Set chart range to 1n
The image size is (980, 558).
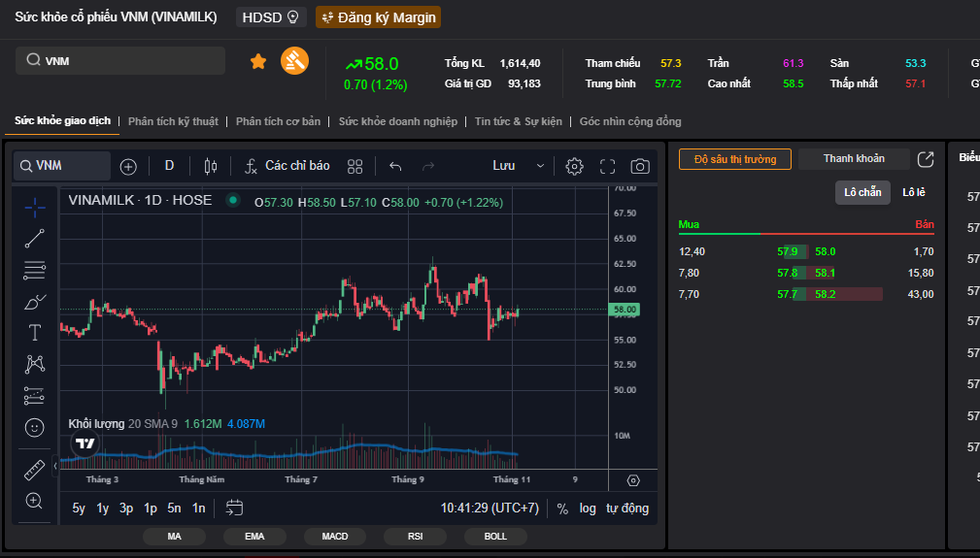pos(199,509)
